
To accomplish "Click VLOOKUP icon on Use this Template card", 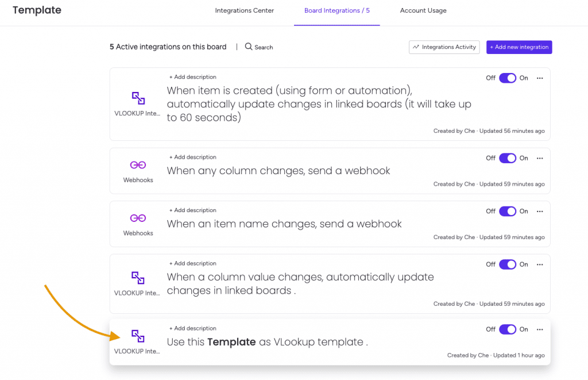I will 138,336.
